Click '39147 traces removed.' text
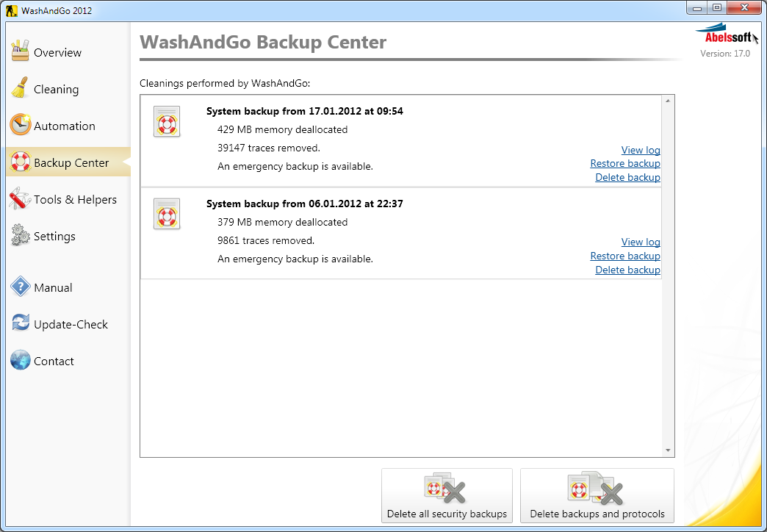 click(x=269, y=148)
